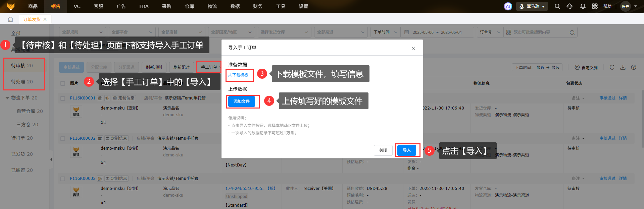Click the search magnifier in top bar
The height and width of the screenshot is (209, 644).
(x=557, y=6)
